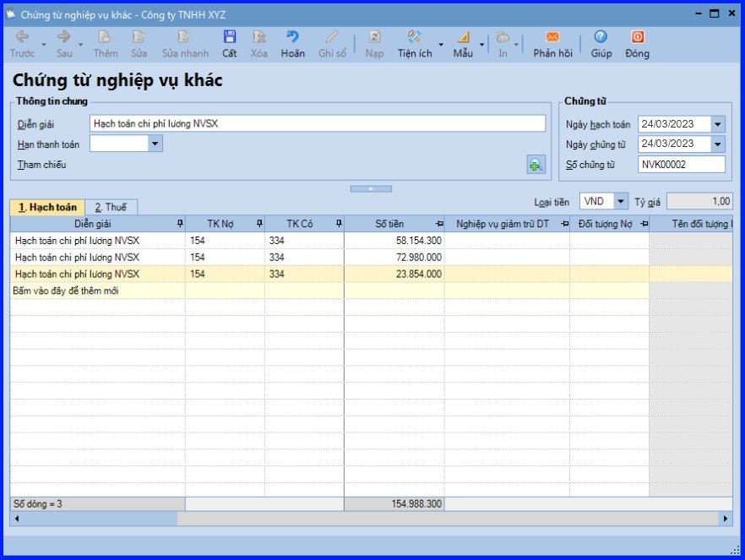Save the voucher with Cất icon

230,37
